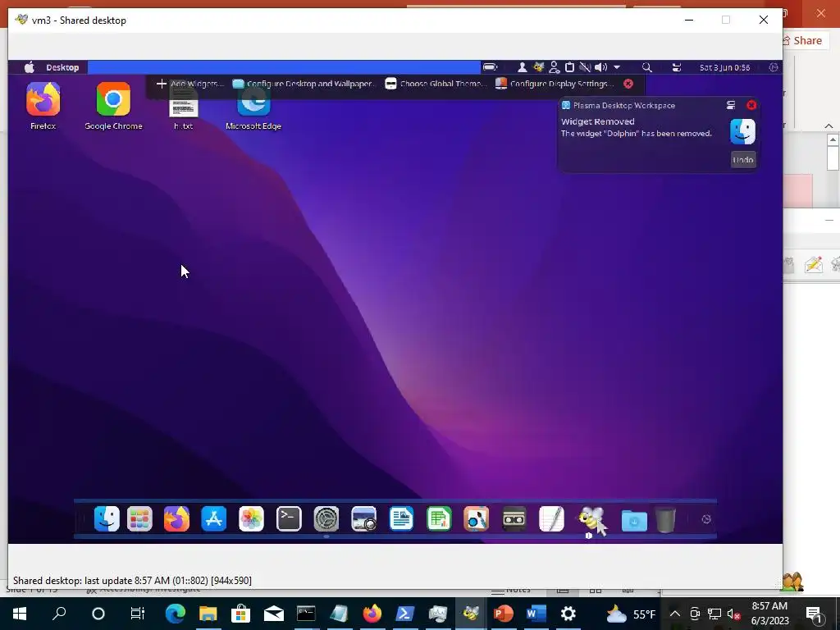The width and height of the screenshot is (840, 630).
Task: Click the user account switch tray icon
Action: point(554,67)
